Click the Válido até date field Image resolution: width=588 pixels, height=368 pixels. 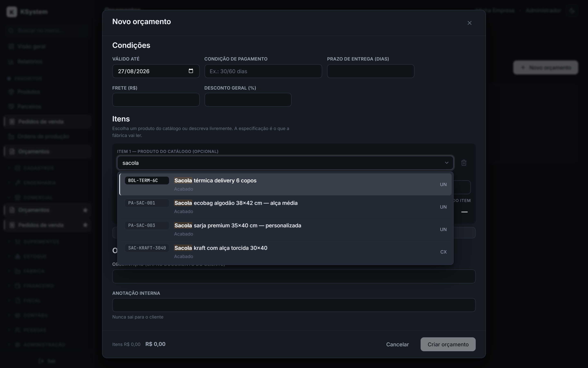[156, 71]
